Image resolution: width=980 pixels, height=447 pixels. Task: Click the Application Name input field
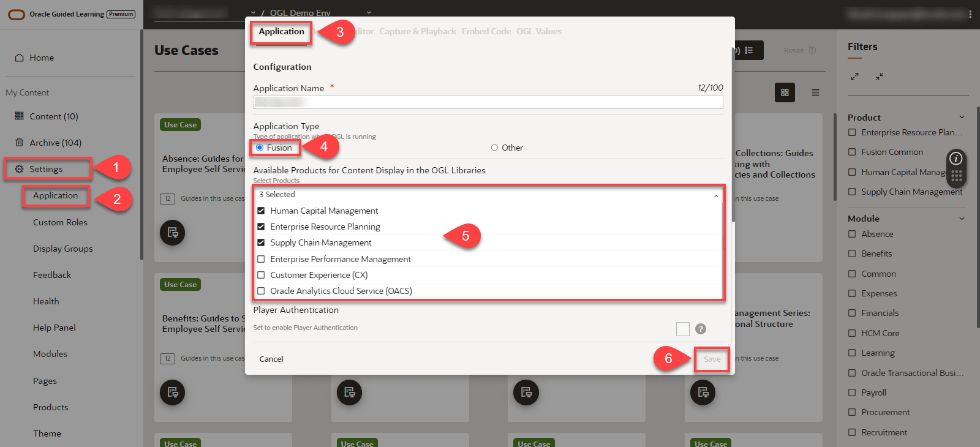click(488, 102)
